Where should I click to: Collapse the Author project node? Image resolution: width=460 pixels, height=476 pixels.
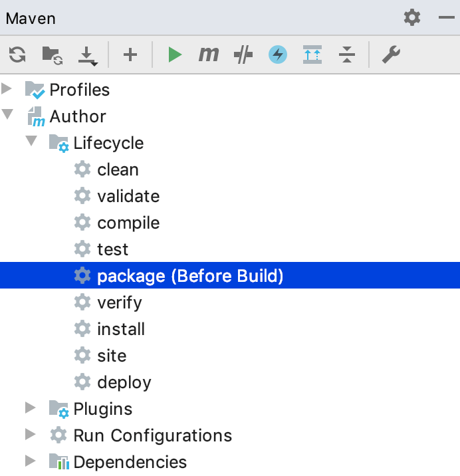click(x=7, y=114)
